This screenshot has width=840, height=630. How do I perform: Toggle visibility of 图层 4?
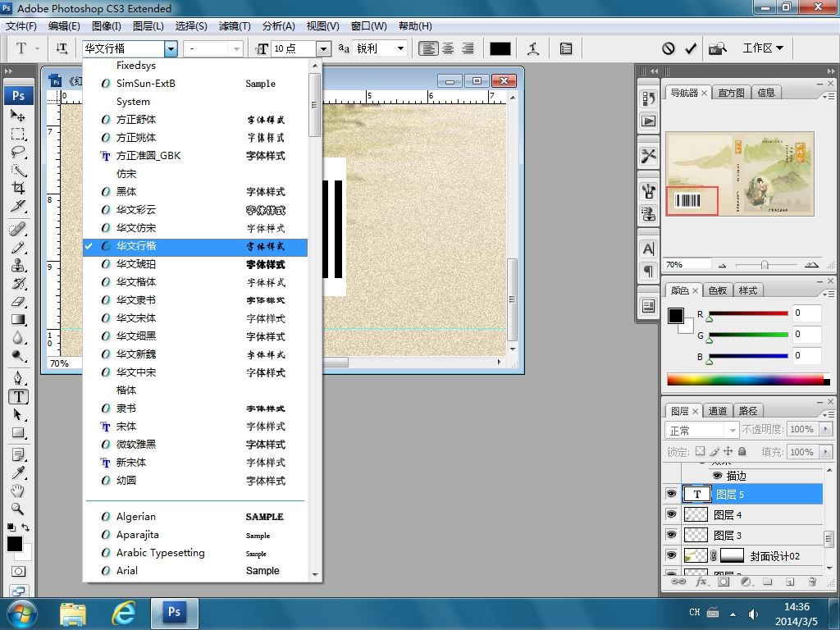click(671, 514)
